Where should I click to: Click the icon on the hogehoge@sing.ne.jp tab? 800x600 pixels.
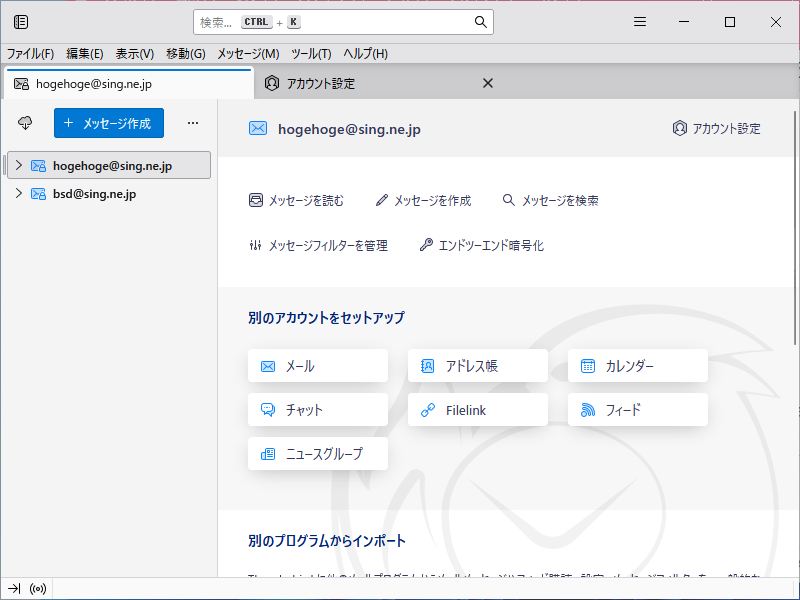pyautogui.click(x=21, y=84)
